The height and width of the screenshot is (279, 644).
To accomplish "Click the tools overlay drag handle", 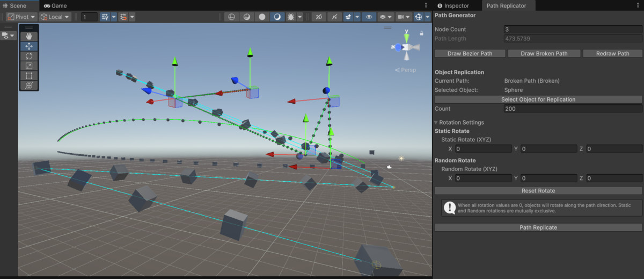I will [29, 27].
